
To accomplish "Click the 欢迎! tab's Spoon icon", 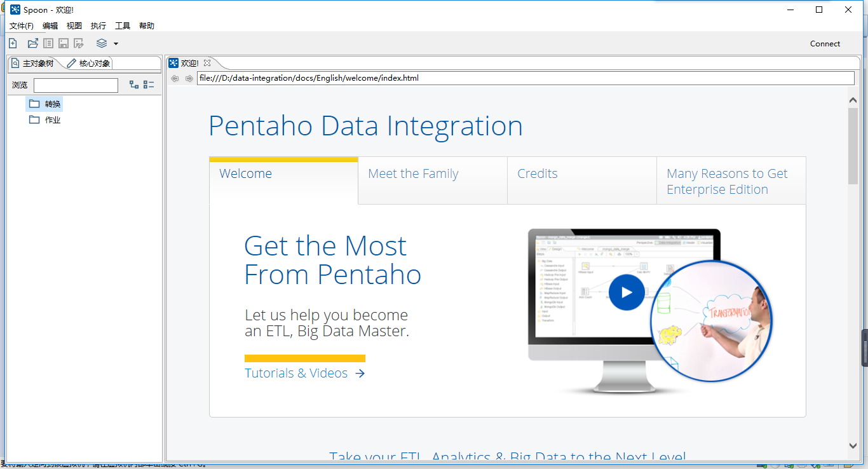I will [173, 63].
